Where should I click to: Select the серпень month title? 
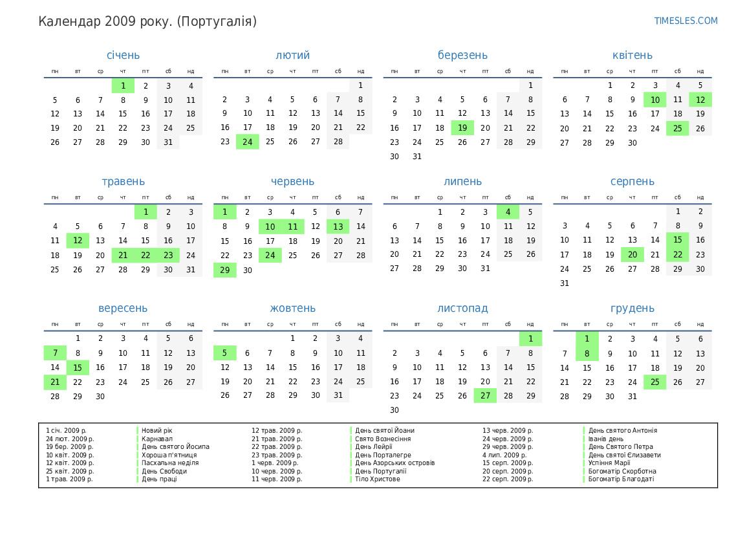click(632, 182)
